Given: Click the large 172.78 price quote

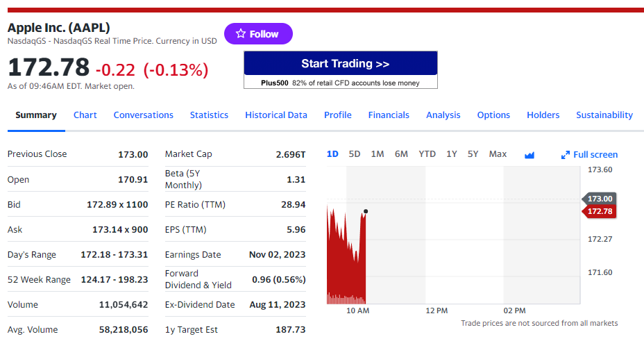Looking at the screenshot, I should click(49, 67).
